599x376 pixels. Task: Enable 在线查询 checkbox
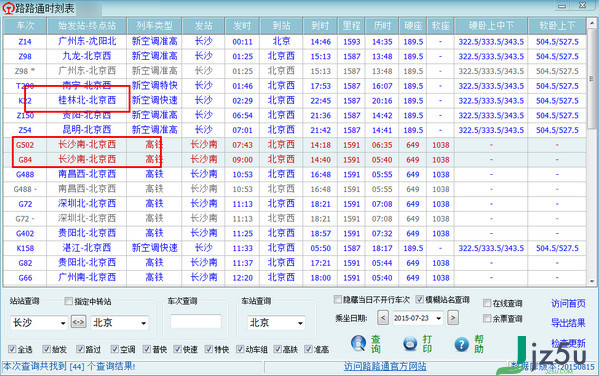pyautogui.click(x=487, y=303)
